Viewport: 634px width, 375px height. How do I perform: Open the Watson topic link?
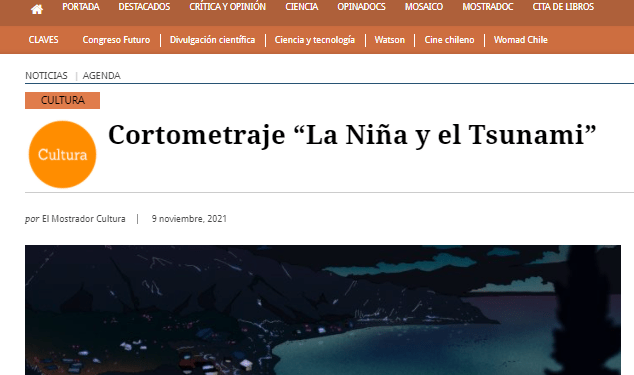(x=389, y=40)
